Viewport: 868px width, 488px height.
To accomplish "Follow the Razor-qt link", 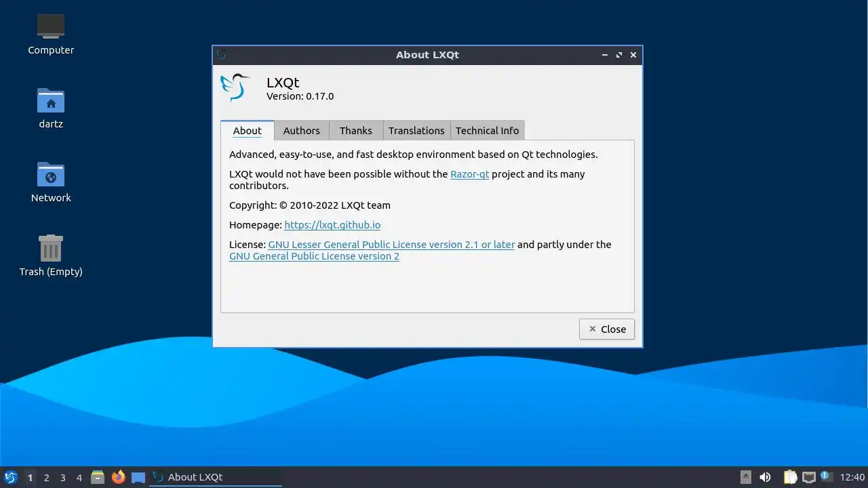I will [x=469, y=174].
